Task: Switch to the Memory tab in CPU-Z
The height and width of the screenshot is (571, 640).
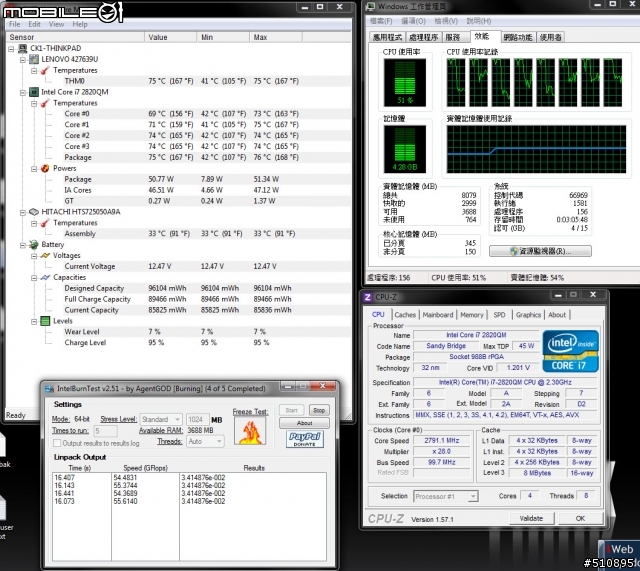Action: click(x=472, y=315)
